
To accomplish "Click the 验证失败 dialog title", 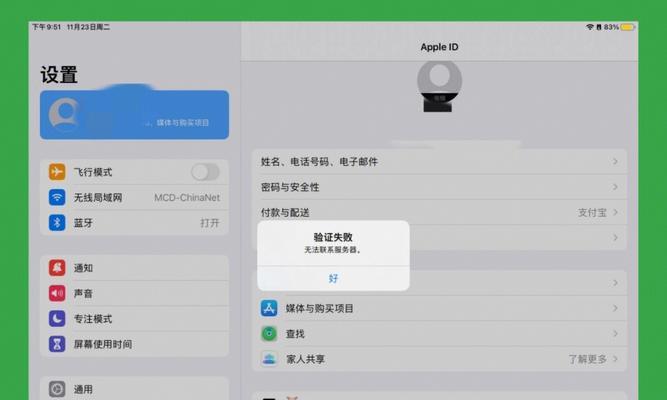I will point(333,237).
